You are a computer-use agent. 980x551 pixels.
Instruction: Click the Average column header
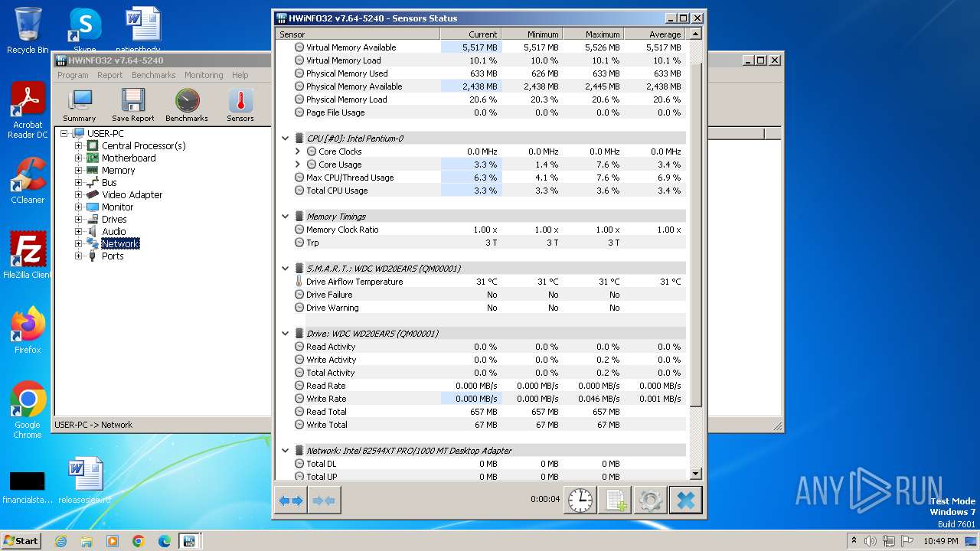[x=655, y=34]
